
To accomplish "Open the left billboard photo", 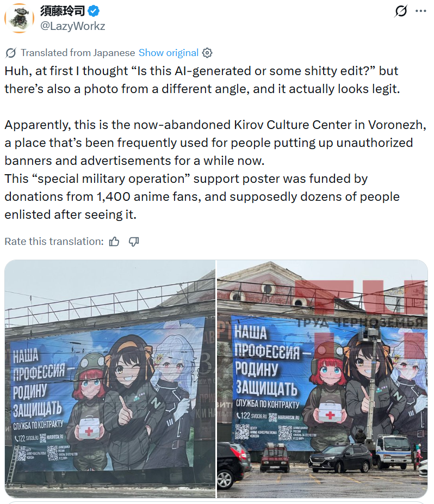I will pos(110,379).
